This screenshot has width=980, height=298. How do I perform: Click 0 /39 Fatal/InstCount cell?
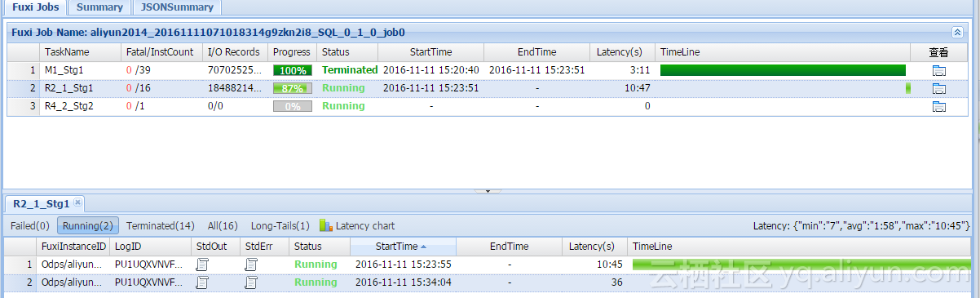click(x=139, y=70)
